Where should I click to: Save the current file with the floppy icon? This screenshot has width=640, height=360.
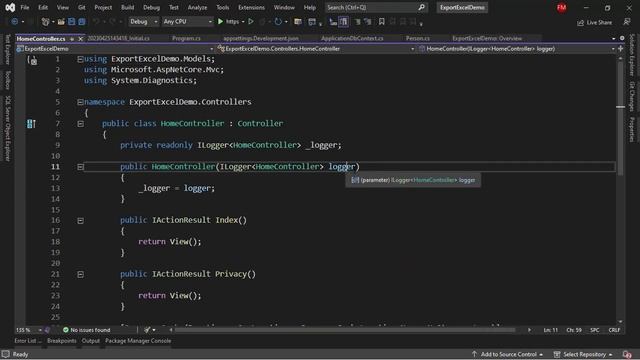(x=71, y=22)
